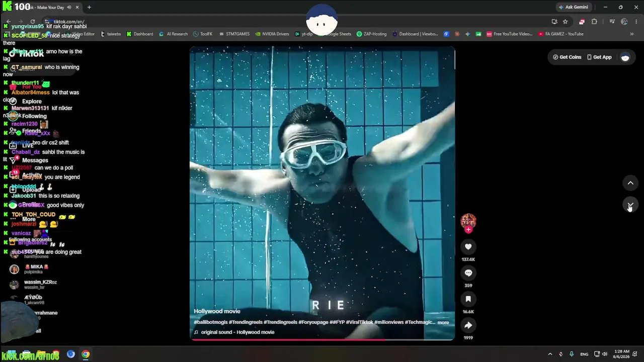The width and height of the screenshot is (644, 362).
Task: Open the NVIDIA Drivers bookmark
Action: click(x=272, y=34)
